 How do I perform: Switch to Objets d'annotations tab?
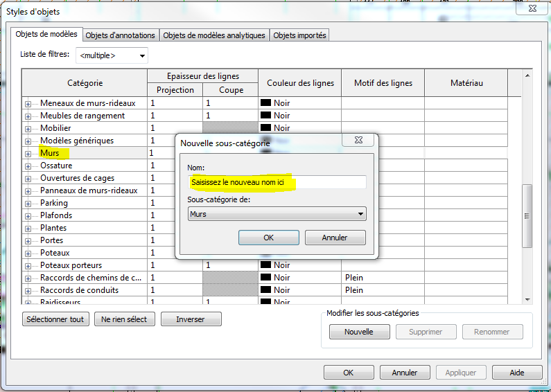[x=120, y=35]
